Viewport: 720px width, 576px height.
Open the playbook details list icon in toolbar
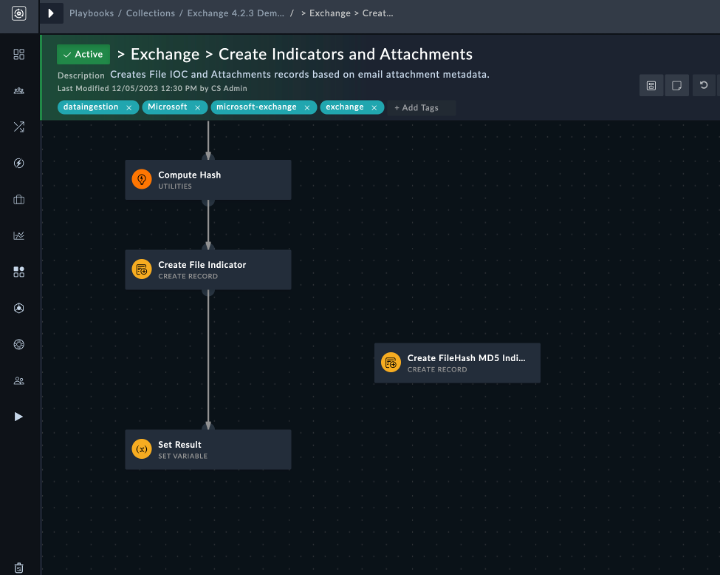pyautogui.click(x=651, y=86)
